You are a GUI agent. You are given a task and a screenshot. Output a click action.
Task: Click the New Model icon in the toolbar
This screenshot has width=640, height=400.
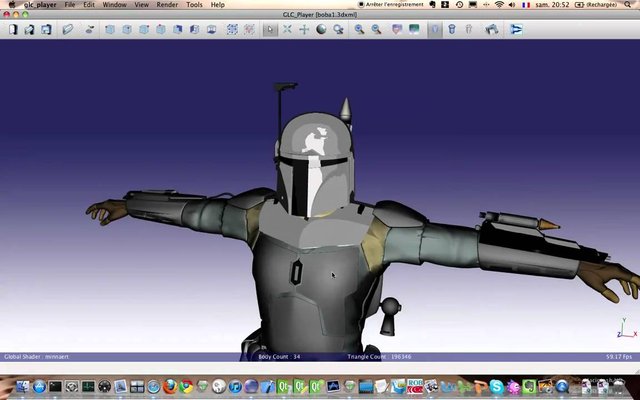pyautogui.click(x=13, y=29)
